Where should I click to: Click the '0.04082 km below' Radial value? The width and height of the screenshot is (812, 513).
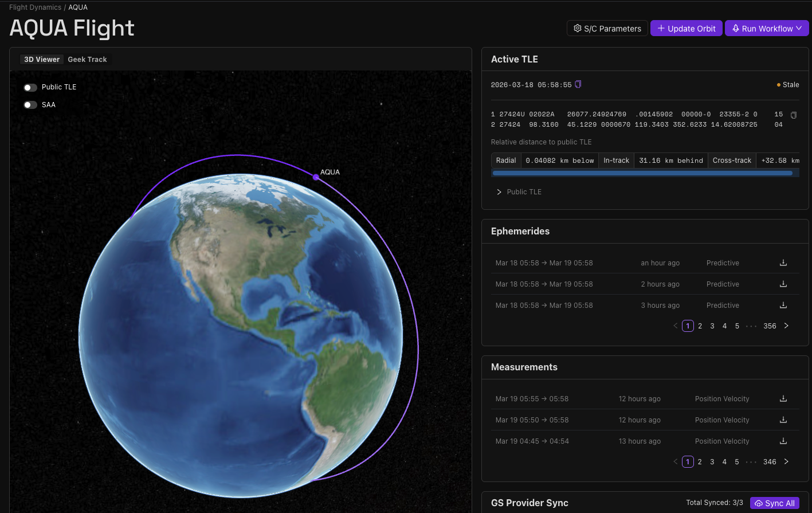click(x=560, y=160)
